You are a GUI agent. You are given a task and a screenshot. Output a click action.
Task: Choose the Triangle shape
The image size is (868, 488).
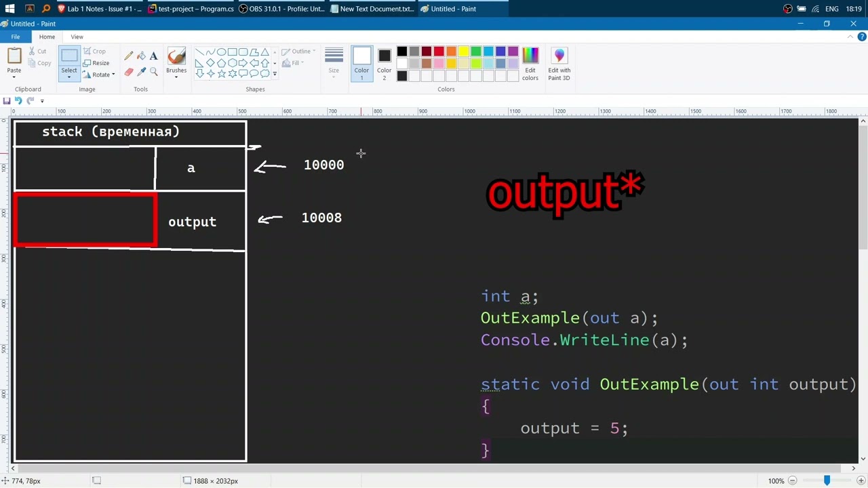(x=264, y=52)
